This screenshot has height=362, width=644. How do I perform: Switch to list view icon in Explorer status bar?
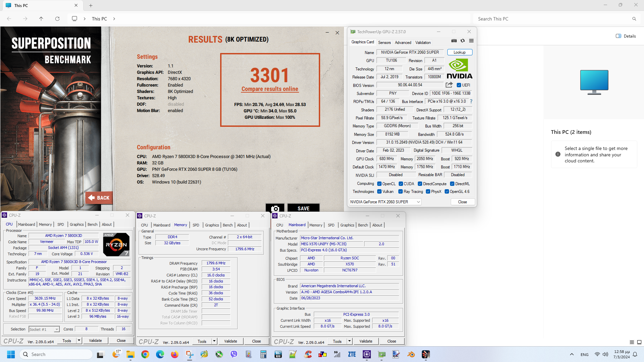(x=632, y=342)
